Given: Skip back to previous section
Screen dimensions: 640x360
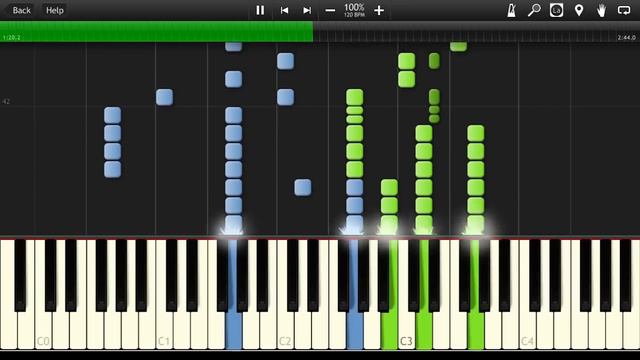Looking at the screenshot, I should point(284,10).
